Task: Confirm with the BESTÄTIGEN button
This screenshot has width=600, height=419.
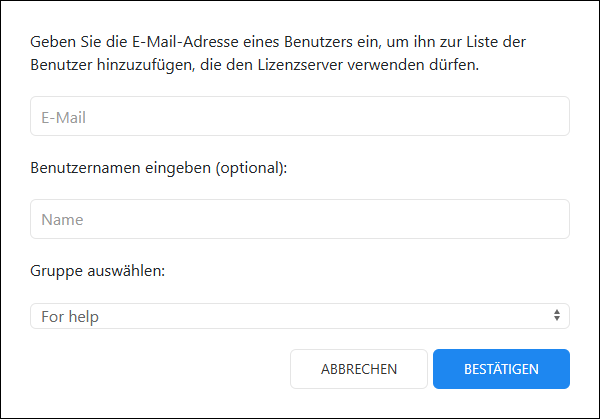Action: pos(501,369)
